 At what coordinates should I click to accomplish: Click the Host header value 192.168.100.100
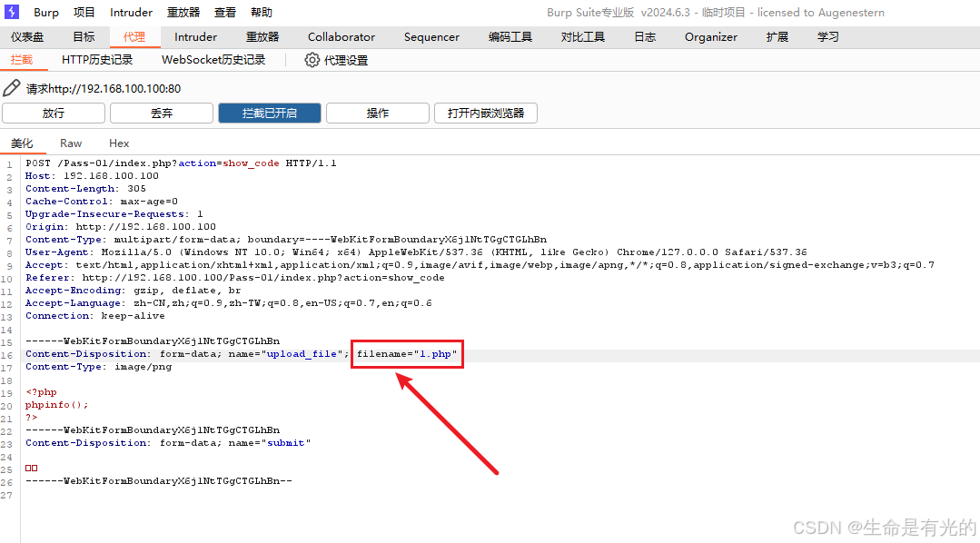(111, 176)
